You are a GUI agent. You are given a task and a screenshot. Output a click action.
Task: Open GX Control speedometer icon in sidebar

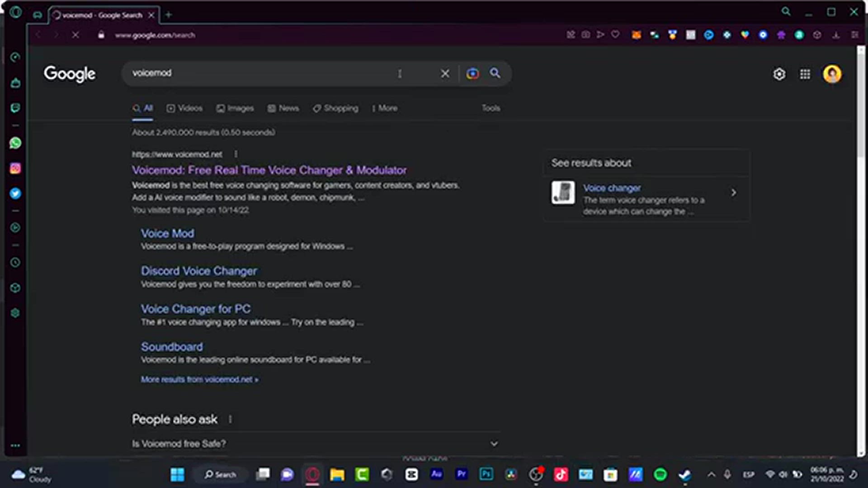tap(15, 57)
